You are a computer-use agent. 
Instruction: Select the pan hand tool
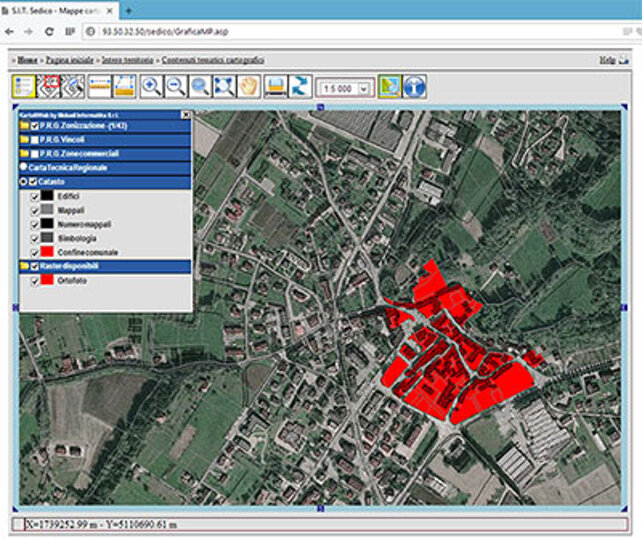pyautogui.click(x=248, y=87)
